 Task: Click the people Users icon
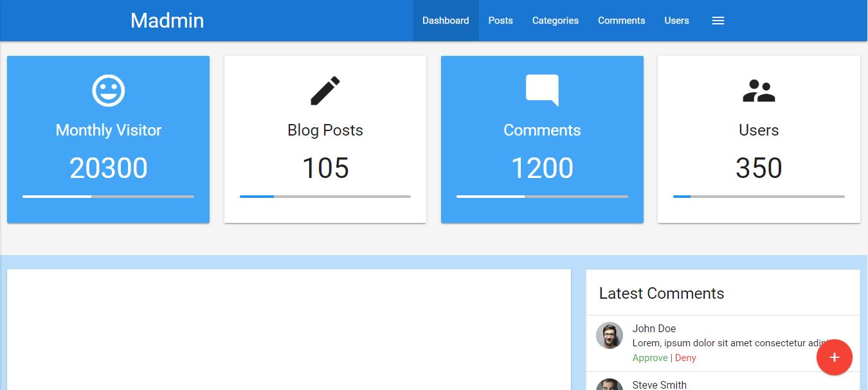pyautogui.click(x=759, y=91)
